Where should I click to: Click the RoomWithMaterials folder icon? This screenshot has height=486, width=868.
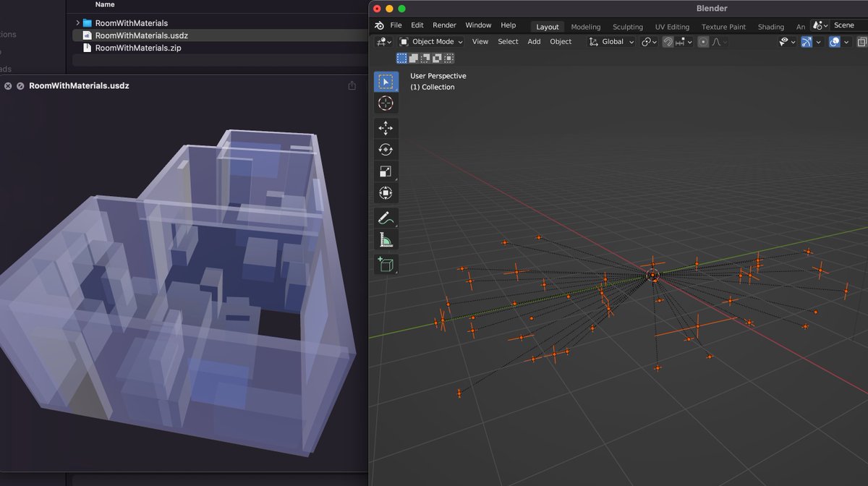[87, 23]
